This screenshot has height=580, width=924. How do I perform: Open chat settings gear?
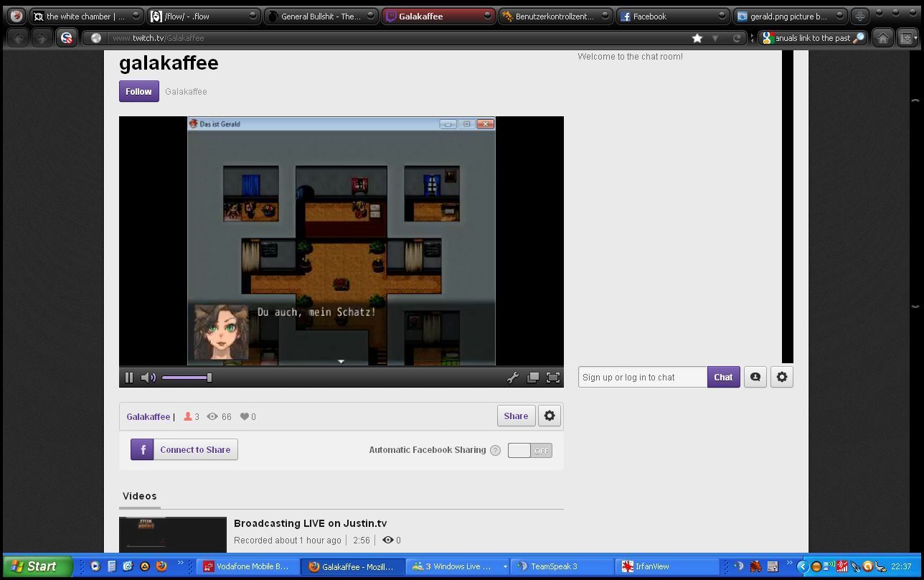click(x=782, y=377)
